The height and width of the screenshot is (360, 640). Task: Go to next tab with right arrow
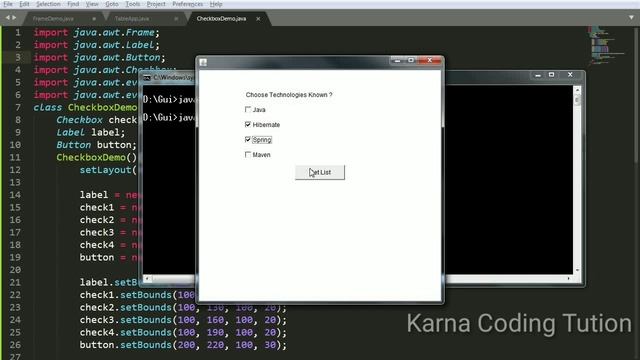14,18
